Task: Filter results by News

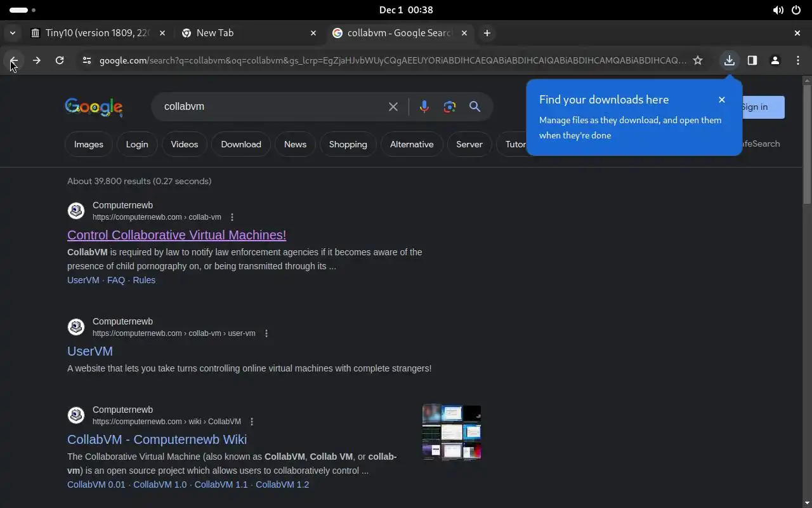Action: point(295,144)
